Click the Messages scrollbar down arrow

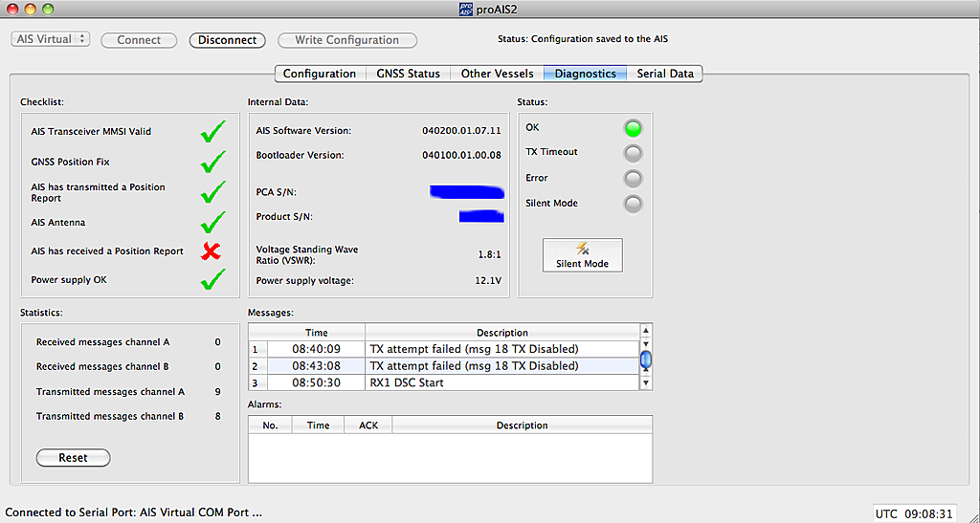(x=646, y=382)
